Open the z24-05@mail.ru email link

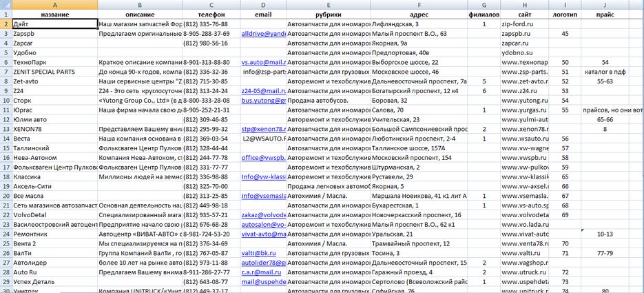click(263, 91)
